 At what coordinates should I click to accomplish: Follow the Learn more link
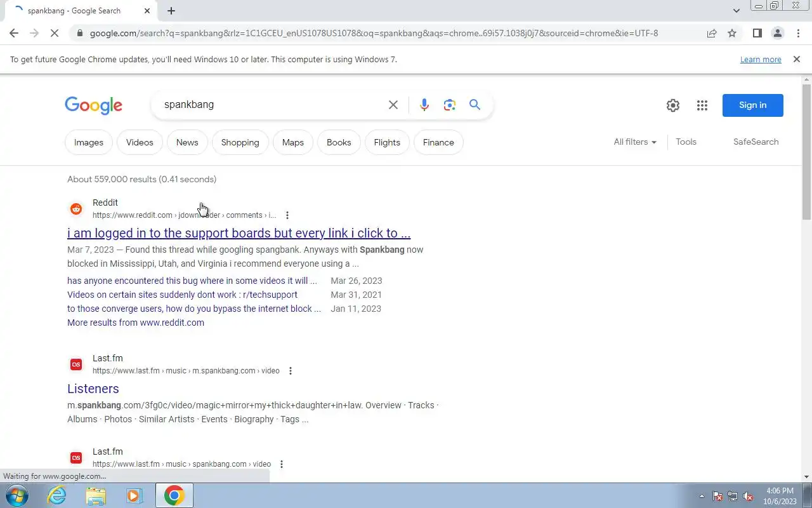pos(761,59)
